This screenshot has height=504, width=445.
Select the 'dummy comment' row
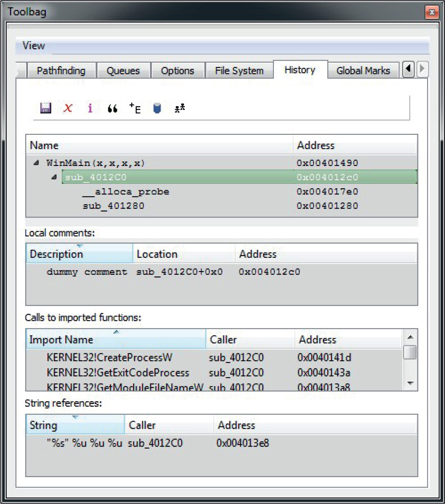point(222,272)
